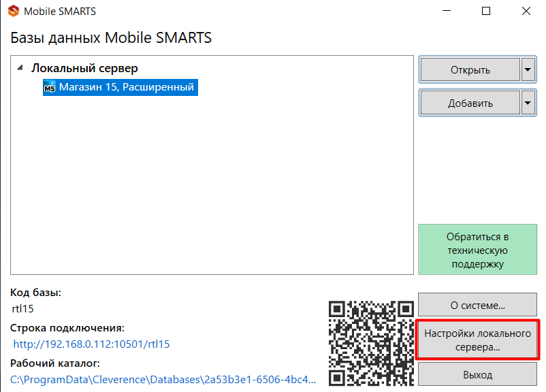Viewport: 546px width, 392px height.
Task: Select the Локальный сервер tree row
Action: point(84,68)
